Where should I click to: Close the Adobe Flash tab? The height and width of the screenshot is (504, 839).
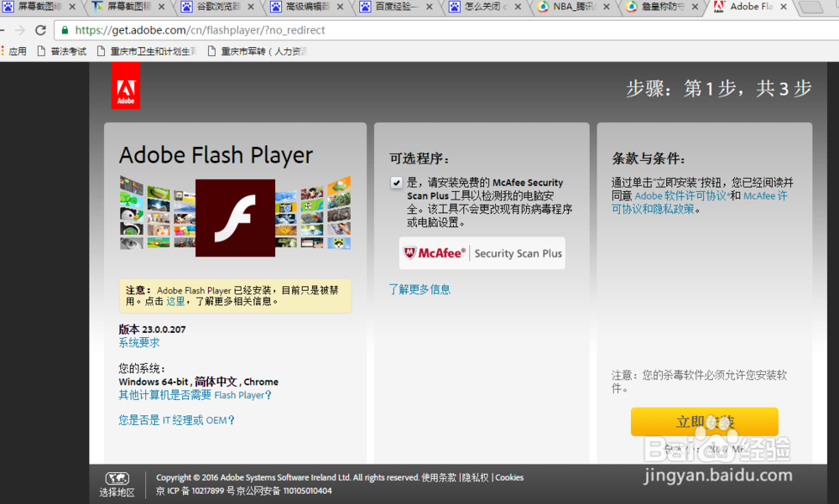[784, 7]
